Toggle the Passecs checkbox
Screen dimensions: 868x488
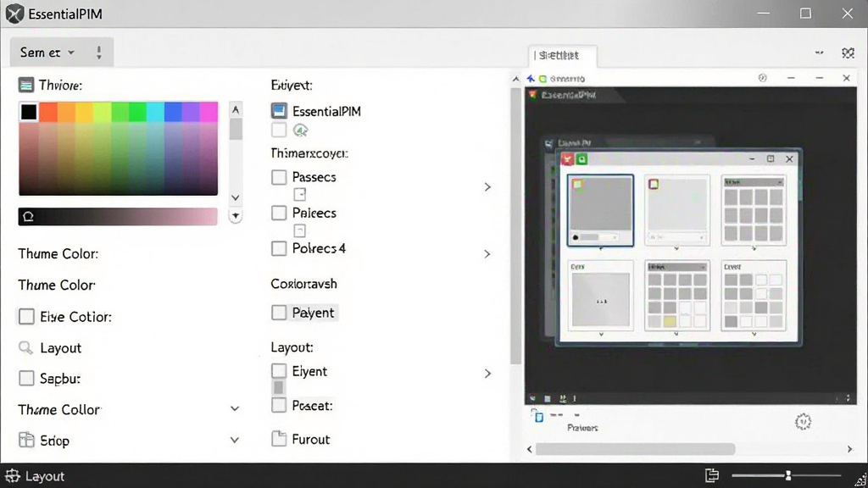[279, 177]
